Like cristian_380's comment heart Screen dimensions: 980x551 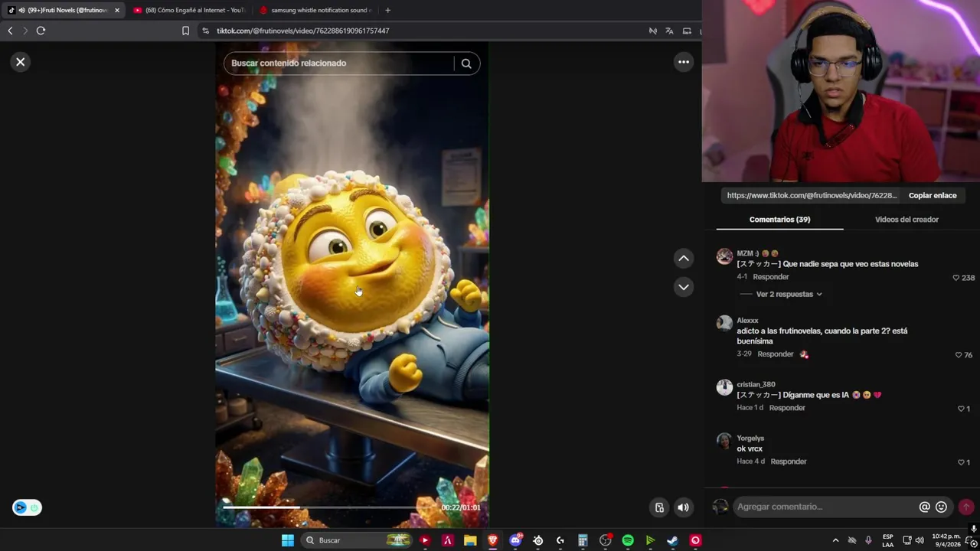961,409
